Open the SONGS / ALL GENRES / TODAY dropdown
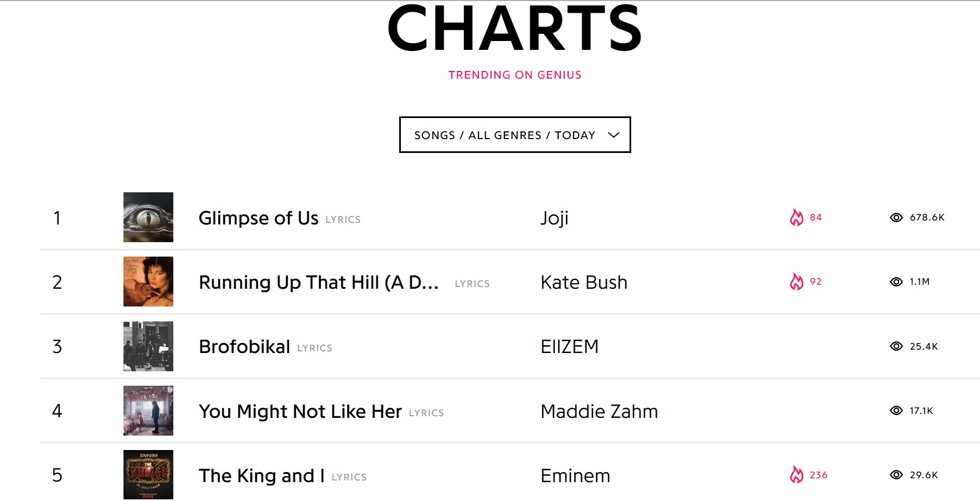980x501 pixels. coord(514,134)
